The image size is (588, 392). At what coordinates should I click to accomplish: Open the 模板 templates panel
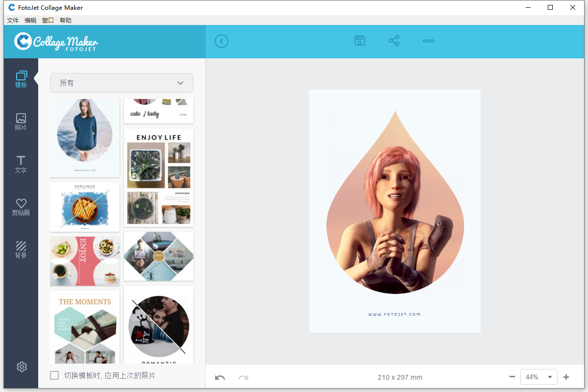(x=21, y=80)
